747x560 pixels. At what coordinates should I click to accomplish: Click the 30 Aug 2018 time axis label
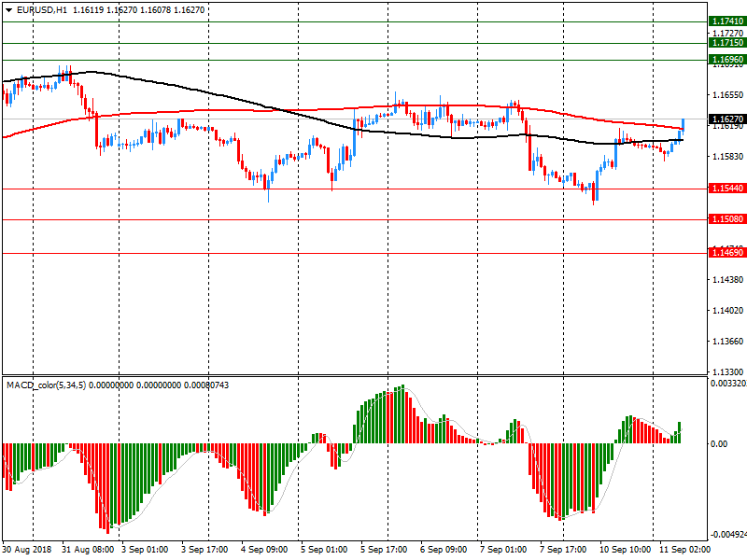(27, 551)
